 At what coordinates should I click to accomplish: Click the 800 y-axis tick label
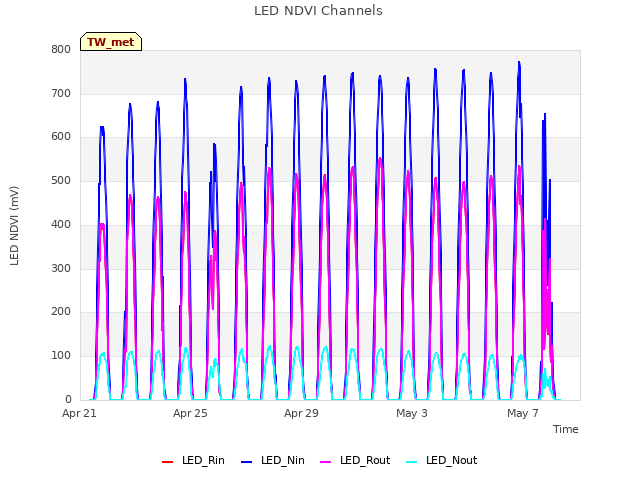[x=61, y=49]
